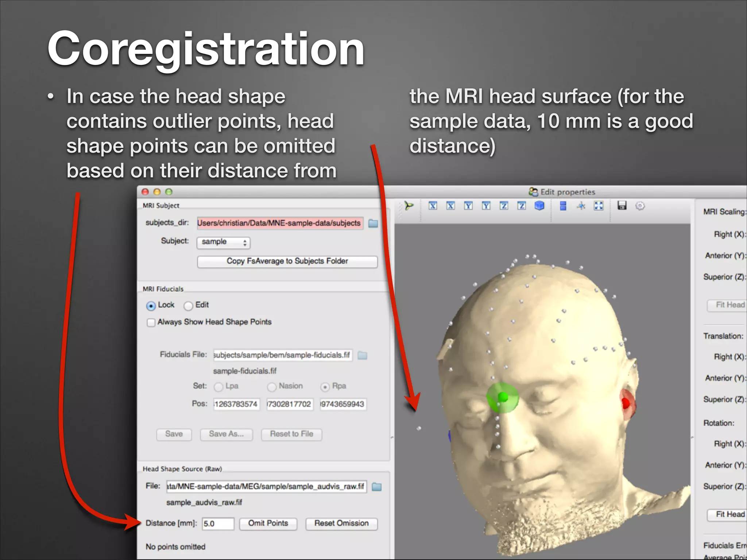Select the Lock radio button

click(x=151, y=306)
